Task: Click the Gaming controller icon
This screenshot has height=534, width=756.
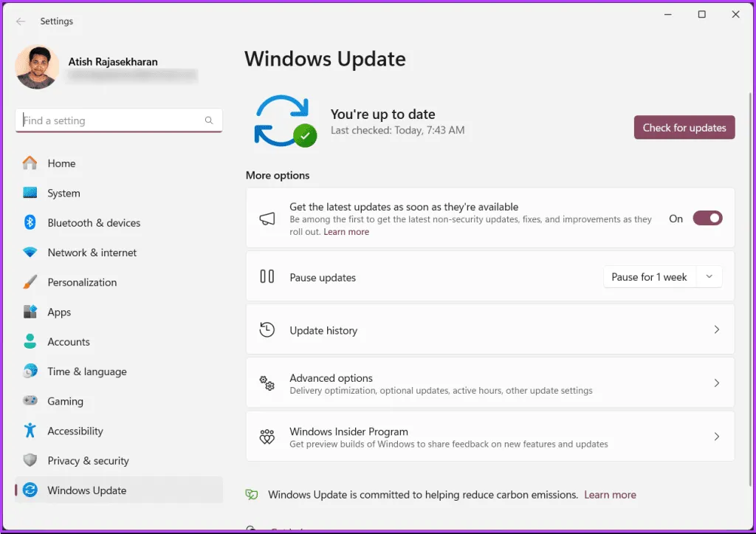Action: (x=30, y=401)
